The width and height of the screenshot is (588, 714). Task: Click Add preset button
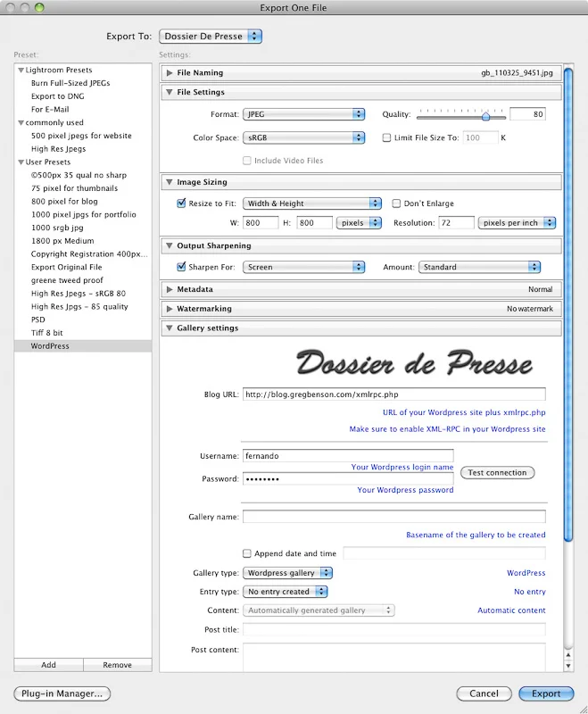point(49,665)
